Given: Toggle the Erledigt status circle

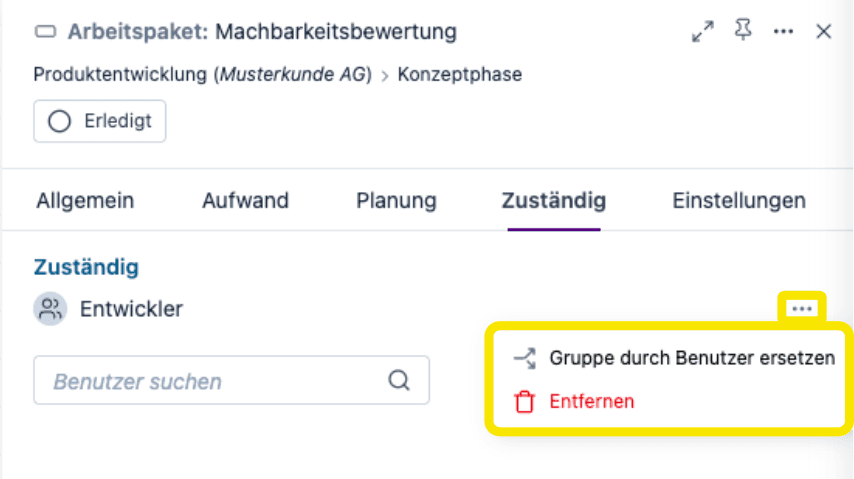Looking at the screenshot, I should coord(59,121).
